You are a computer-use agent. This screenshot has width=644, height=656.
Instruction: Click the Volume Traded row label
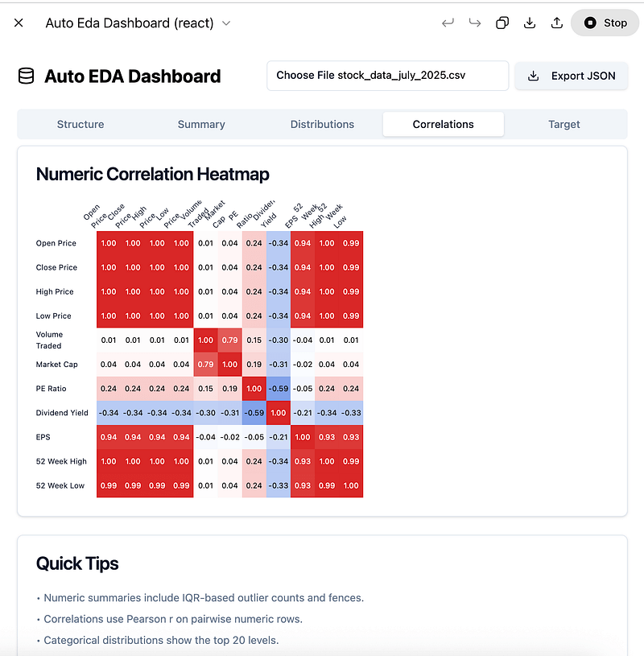(49, 340)
